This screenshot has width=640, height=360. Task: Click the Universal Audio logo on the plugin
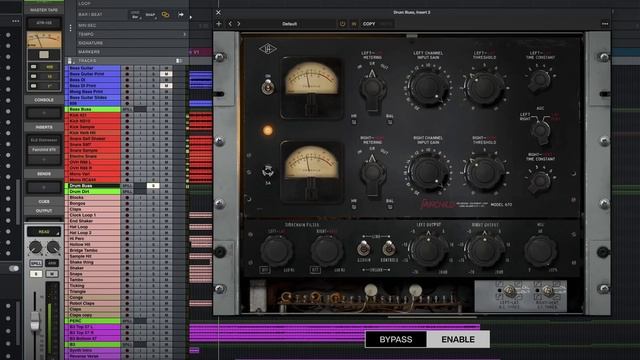pos(267,49)
